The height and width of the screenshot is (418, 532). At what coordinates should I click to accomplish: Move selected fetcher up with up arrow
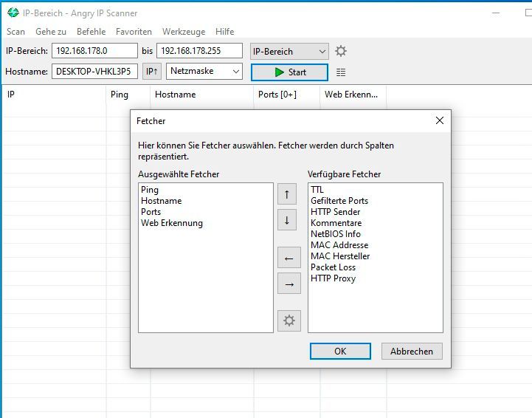point(287,194)
